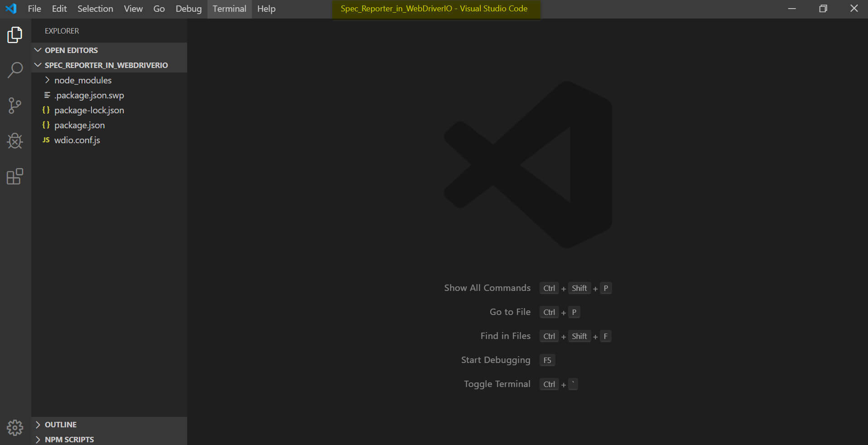Click the Toggle Terminal label
The image size is (868, 445).
[x=497, y=384]
